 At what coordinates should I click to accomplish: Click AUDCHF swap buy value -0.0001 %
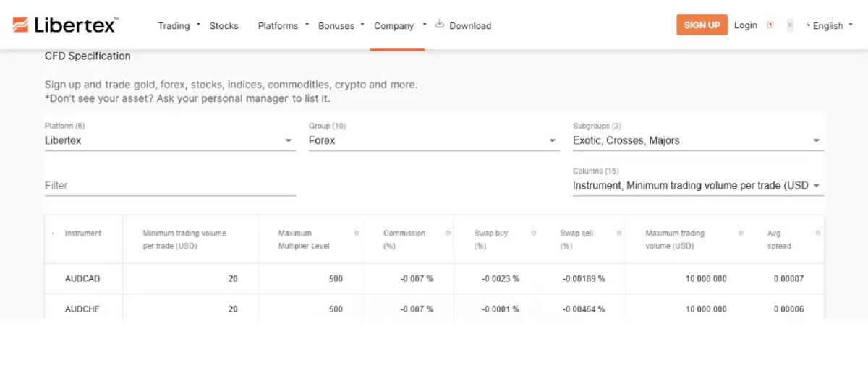pos(501,309)
